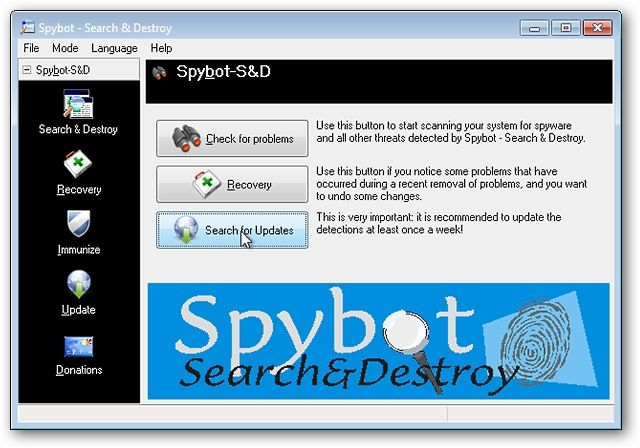This screenshot has height=448, width=640.
Task: Click the Spybot app icon in title bar
Action: tap(28, 27)
